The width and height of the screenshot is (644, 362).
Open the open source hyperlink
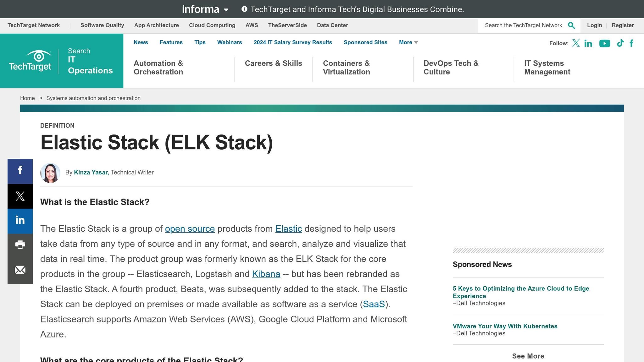click(190, 229)
